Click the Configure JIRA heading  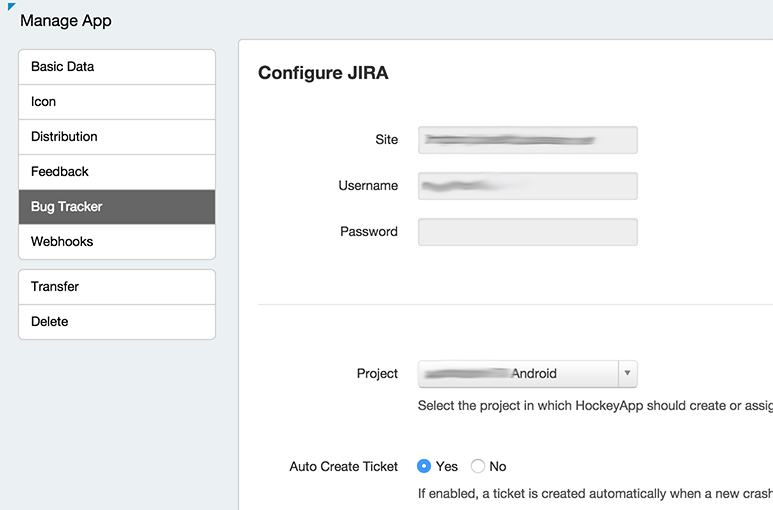click(x=323, y=73)
